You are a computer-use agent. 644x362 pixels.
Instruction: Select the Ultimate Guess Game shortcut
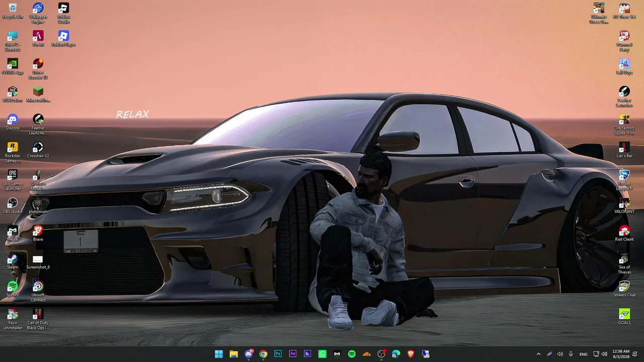coord(599,13)
